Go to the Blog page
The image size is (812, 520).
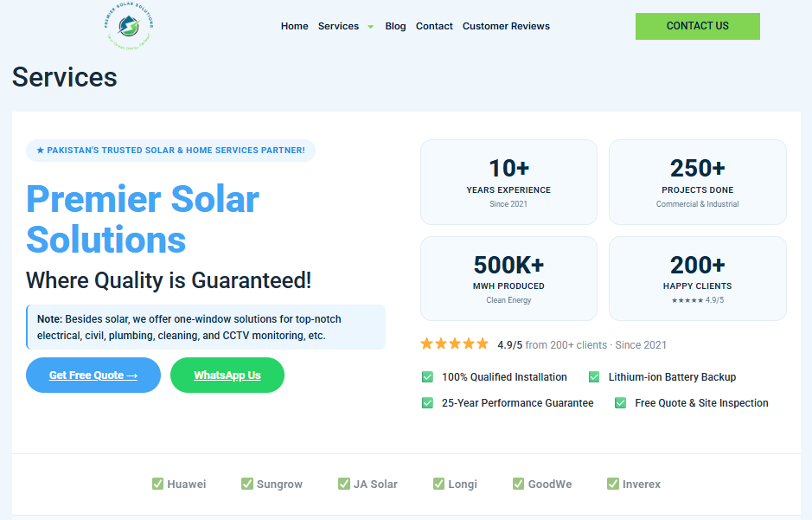click(395, 26)
